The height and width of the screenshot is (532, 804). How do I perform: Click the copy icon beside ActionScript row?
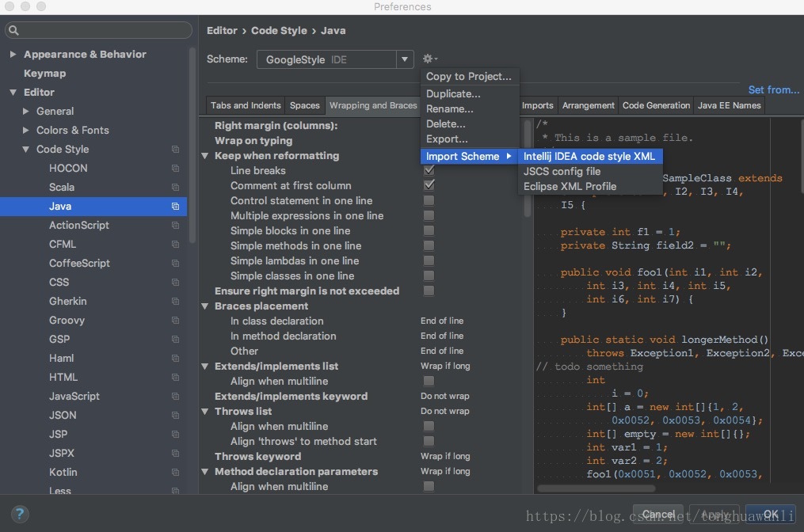coord(175,225)
